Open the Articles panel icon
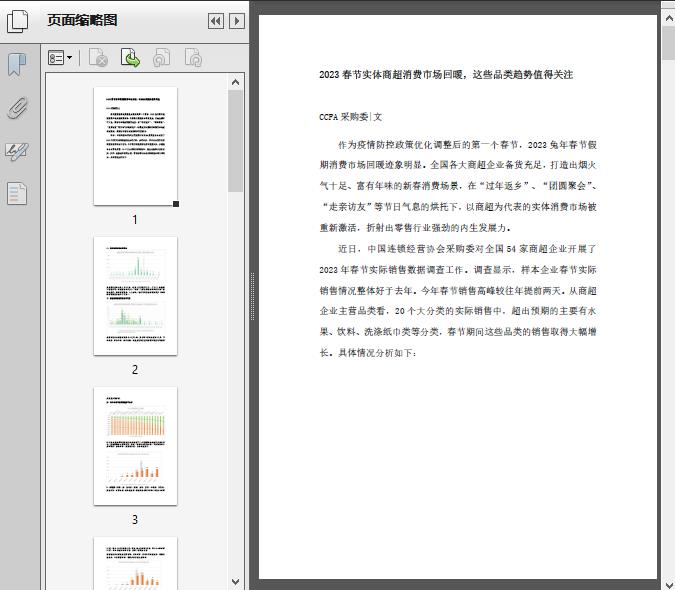The height and width of the screenshot is (590, 675). tap(17, 193)
